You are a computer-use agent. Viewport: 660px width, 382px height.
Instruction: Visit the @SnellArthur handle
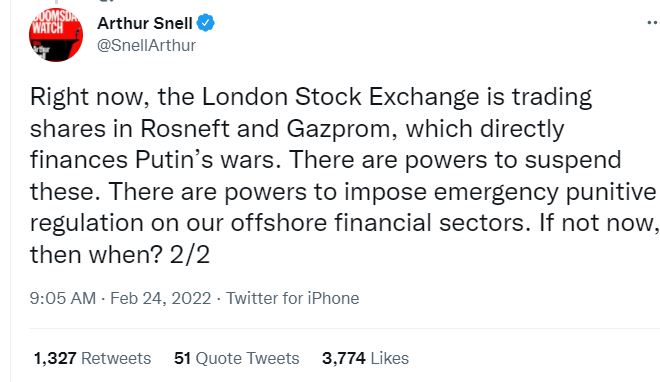point(146,45)
